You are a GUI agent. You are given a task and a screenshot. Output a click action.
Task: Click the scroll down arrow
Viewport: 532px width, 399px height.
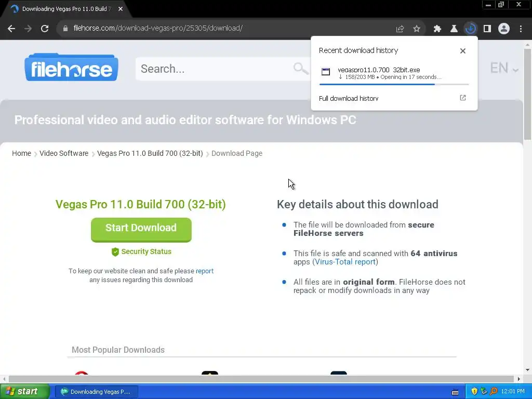[527, 370]
